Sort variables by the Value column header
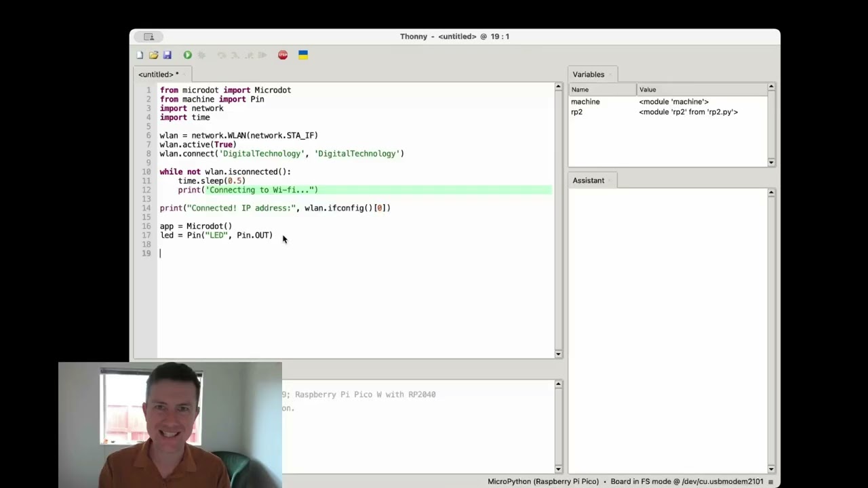 pyautogui.click(x=702, y=89)
